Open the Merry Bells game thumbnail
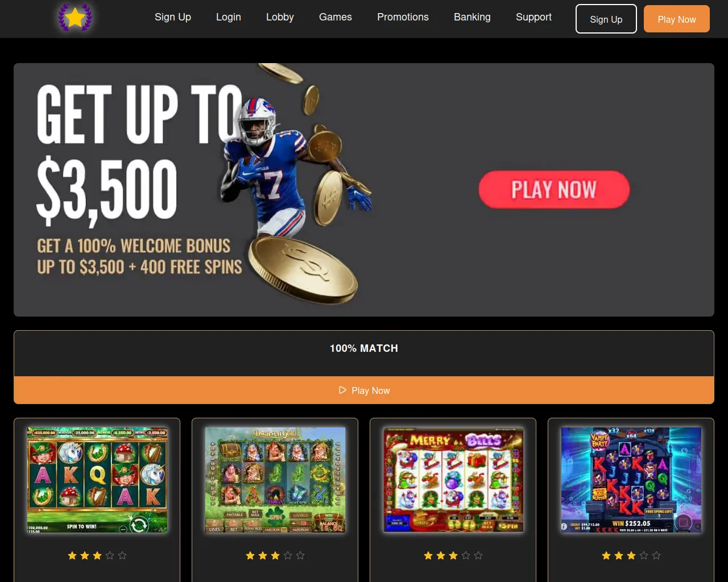728x582 pixels. click(453, 480)
